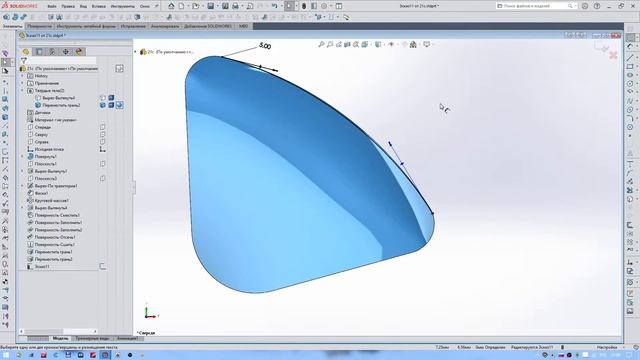Click Настройка in the status bar
The width and height of the screenshot is (640, 360).
click(x=607, y=347)
